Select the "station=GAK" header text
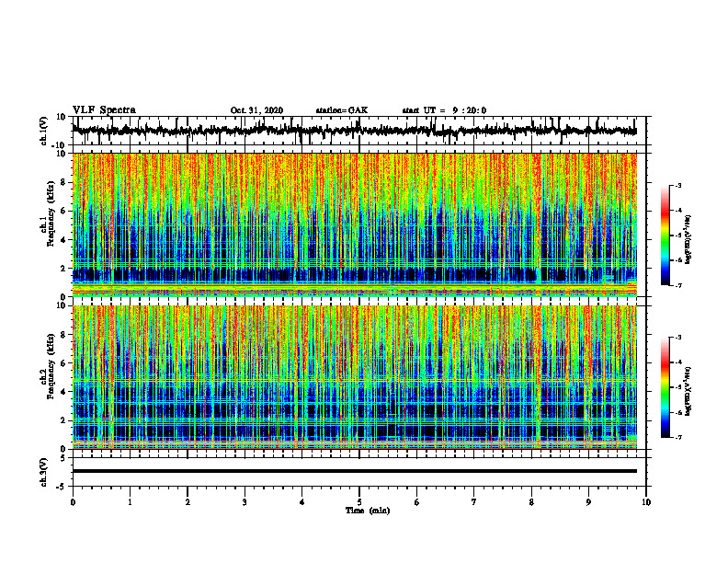This screenshot has width=728, height=563. click(342, 110)
